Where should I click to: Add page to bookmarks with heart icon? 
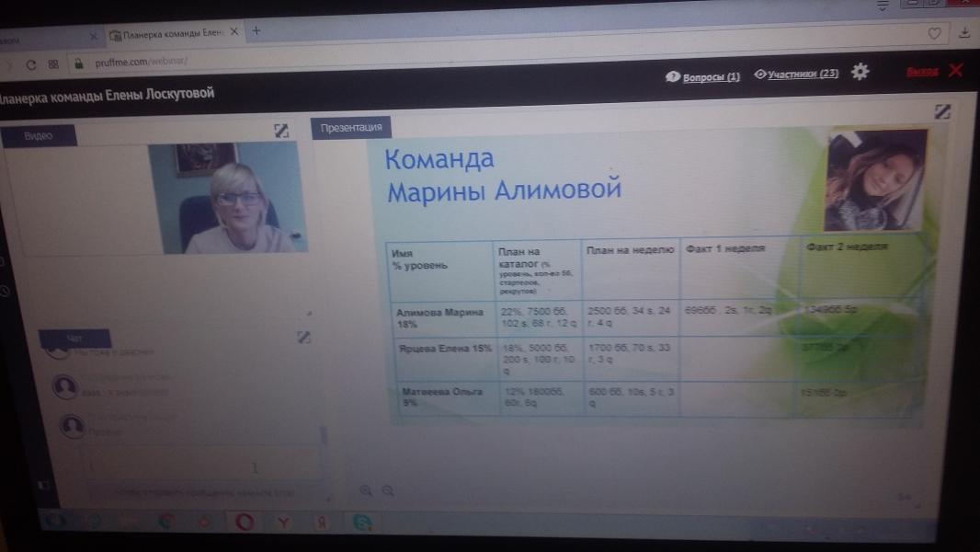(x=934, y=33)
